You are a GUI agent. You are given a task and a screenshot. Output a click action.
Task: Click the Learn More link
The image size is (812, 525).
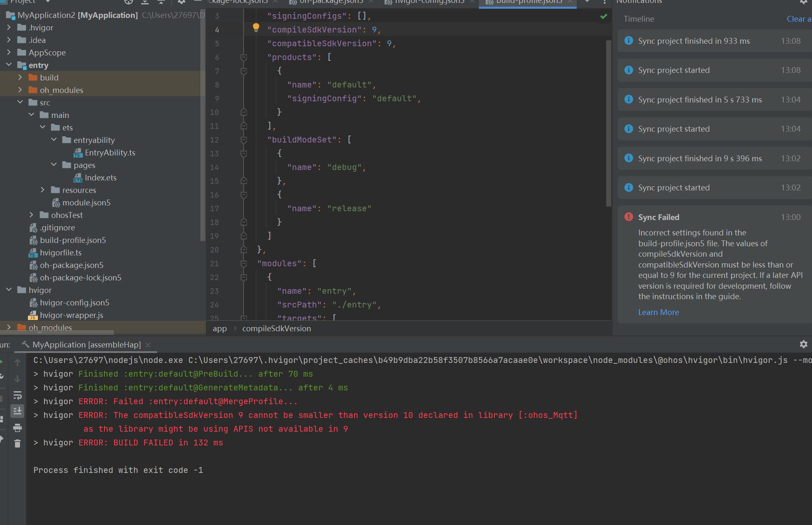(658, 312)
